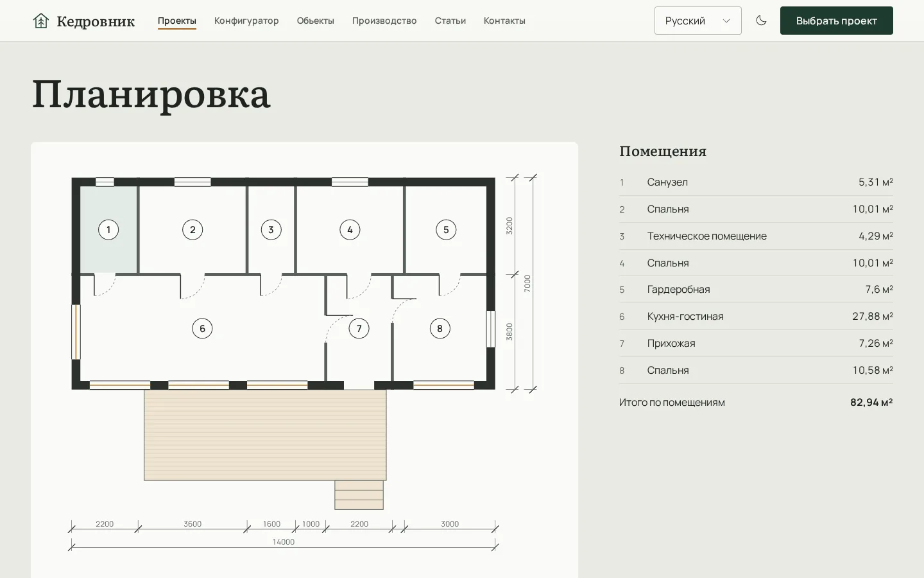This screenshot has height=578, width=924.
Task: Click the Санузел row in room list
Action: 756,182
